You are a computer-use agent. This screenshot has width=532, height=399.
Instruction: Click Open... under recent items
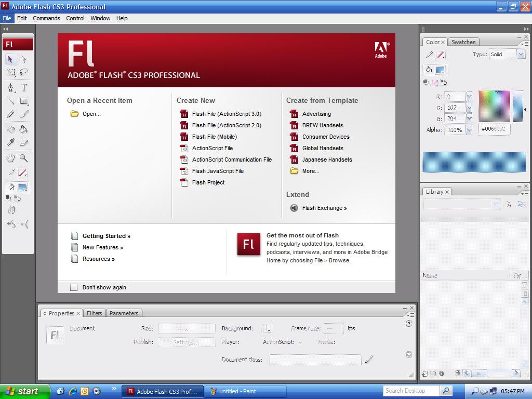click(91, 114)
